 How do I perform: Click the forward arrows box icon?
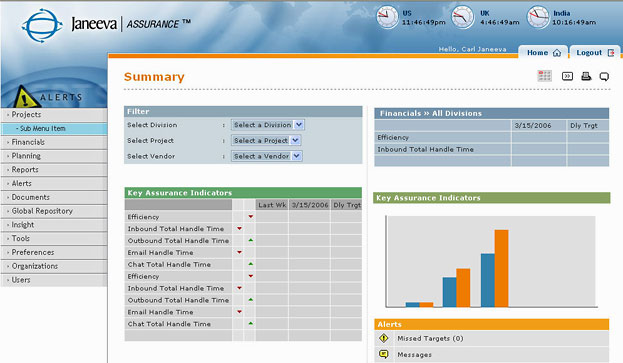pyautogui.click(x=567, y=76)
